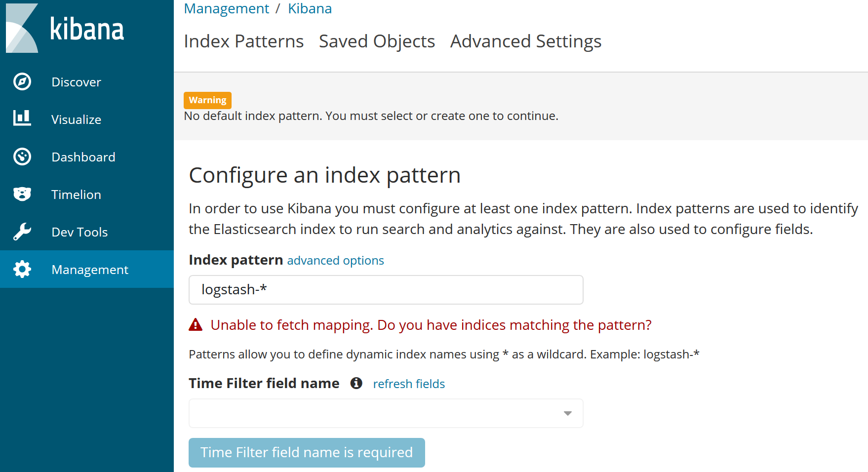Switch to the Saved Objects tab

(x=377, y=41)
